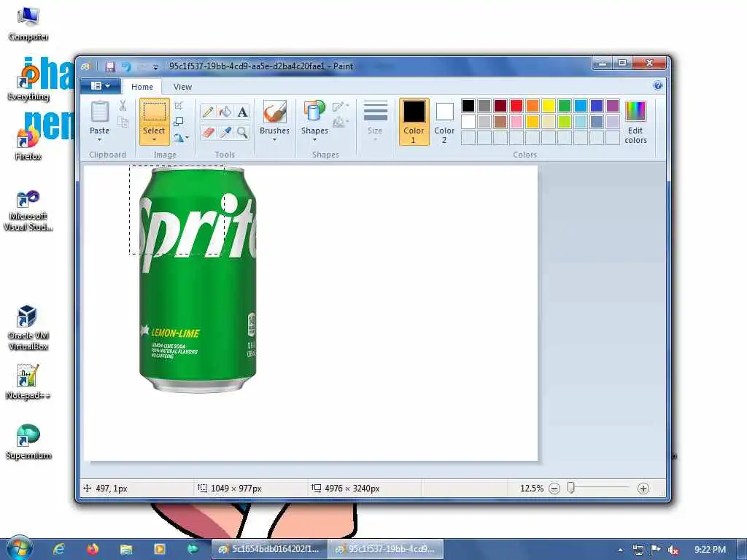Open Microsoft Visual Studio desktop shortcut
The width and height of the screenshot is (747, 560).
point(28,211)
